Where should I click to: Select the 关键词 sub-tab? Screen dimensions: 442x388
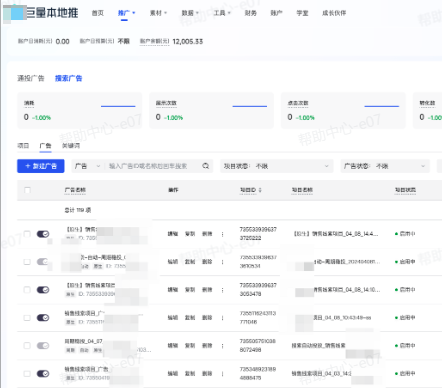click(x=71, y=146)
